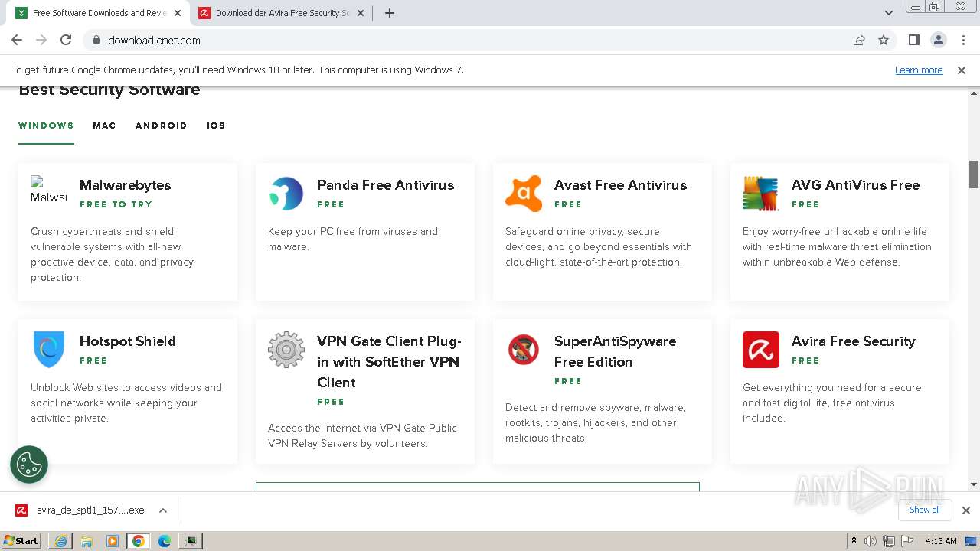
Task: Open the Start menu
Action: tap(21, 540)
